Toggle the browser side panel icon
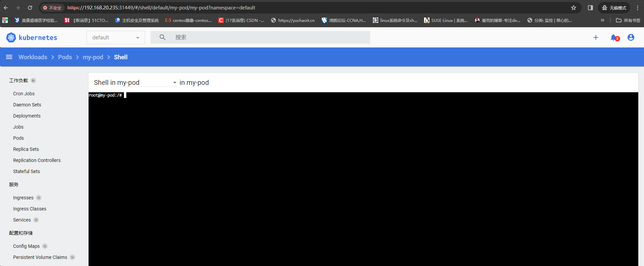Image resolution: width=644 pixels, height=266 pixels. coord(590,8)
